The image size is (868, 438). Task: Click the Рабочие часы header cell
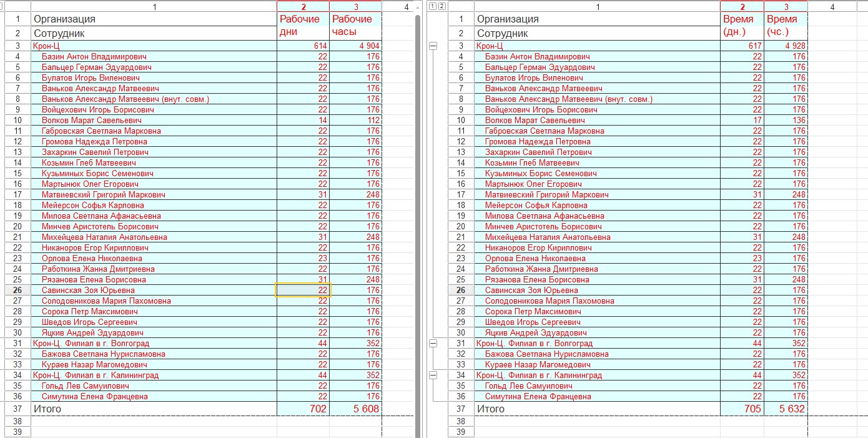pos(355,26)
